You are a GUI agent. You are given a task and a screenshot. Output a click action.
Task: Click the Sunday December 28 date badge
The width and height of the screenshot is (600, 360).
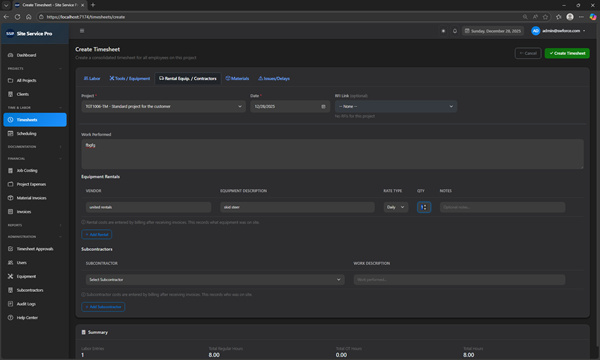pos(492,31)
